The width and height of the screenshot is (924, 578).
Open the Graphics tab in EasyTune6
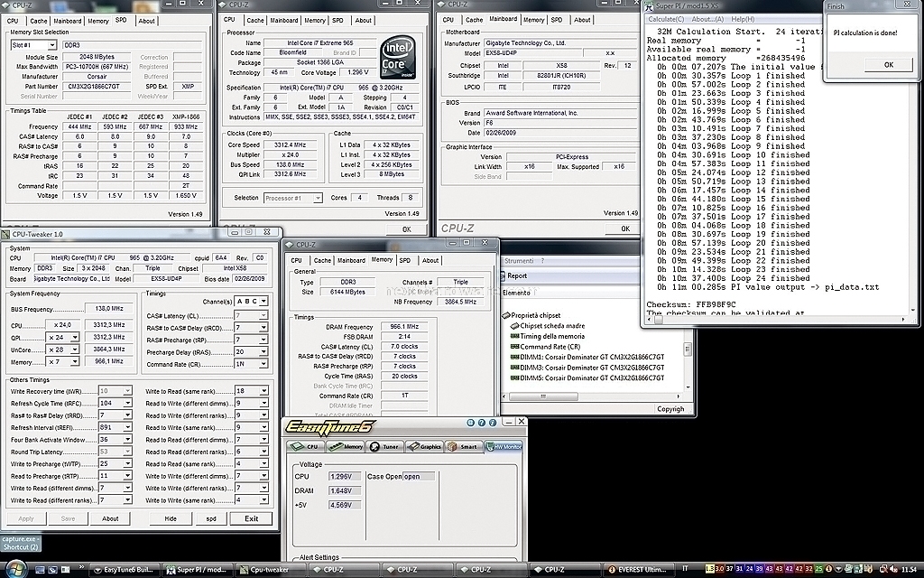[x=424, y=446]
